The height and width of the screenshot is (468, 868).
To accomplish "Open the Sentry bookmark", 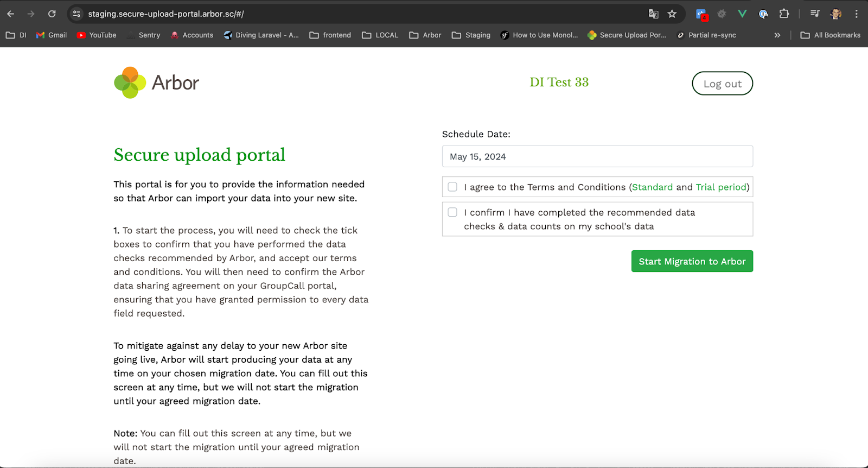I will click(143, 35).
